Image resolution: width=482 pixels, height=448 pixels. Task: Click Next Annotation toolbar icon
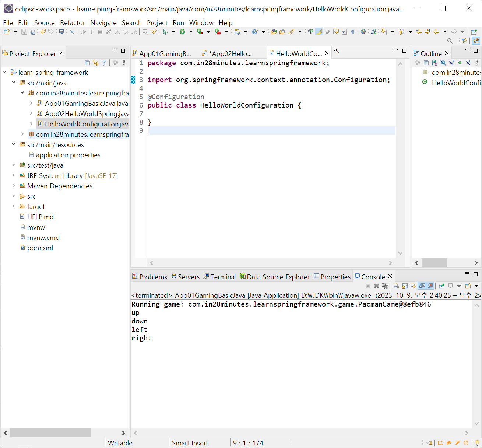tap(384, 32)
